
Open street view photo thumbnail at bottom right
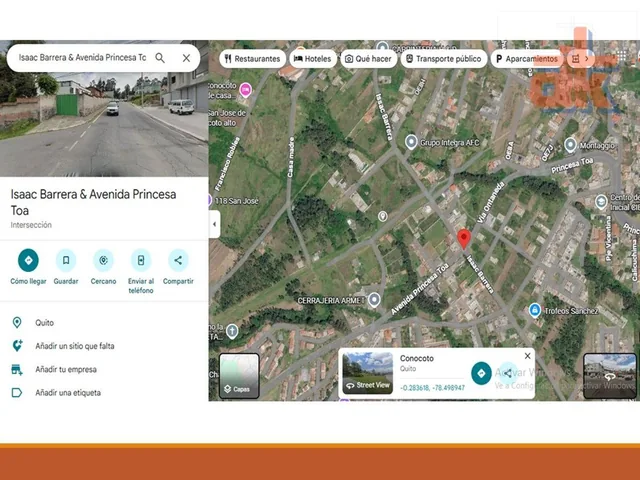click(610, 376)
